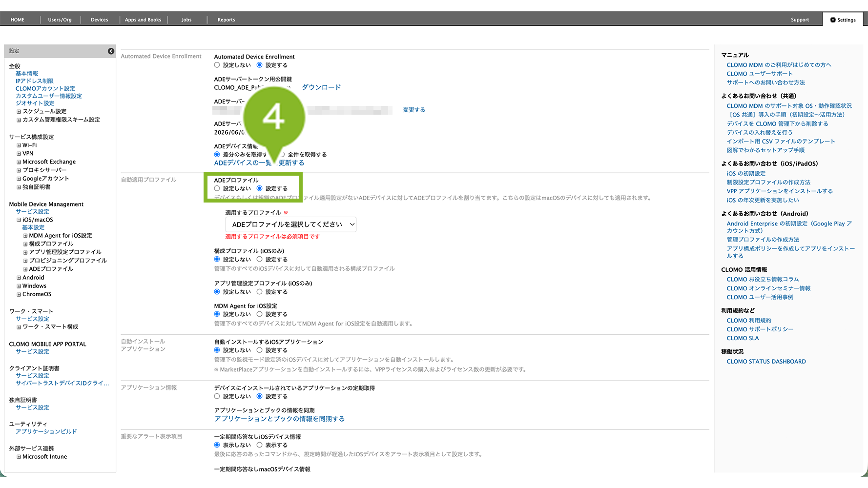Open アプリケーションビルド utility link

coord(46,431)
